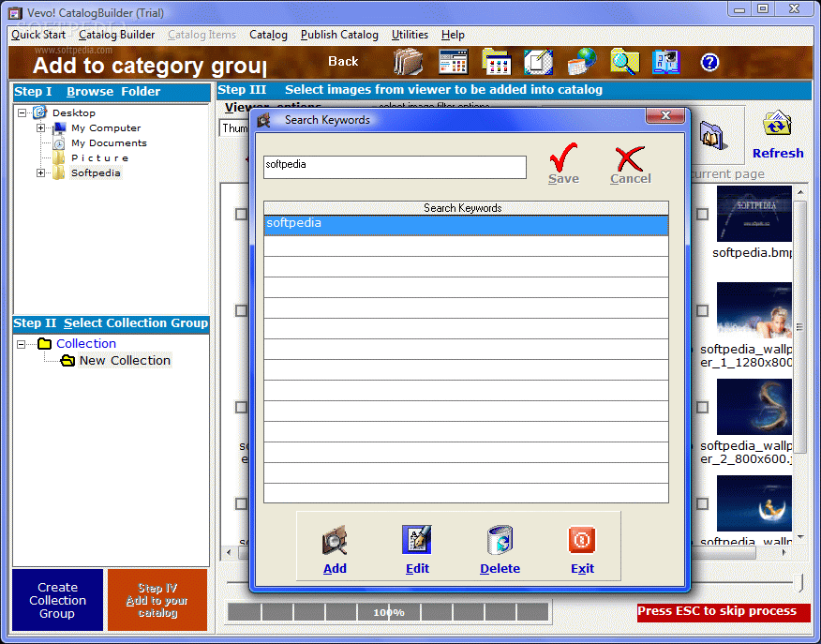Open help with the question mark icon
This screenshot has width=821, height=644.
pyautogui.click(x=709, y=62)
